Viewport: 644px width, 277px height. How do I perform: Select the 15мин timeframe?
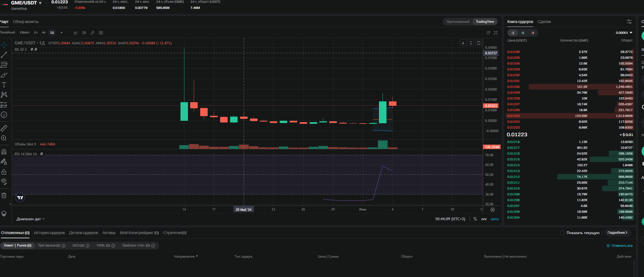[x=24, y=33]
